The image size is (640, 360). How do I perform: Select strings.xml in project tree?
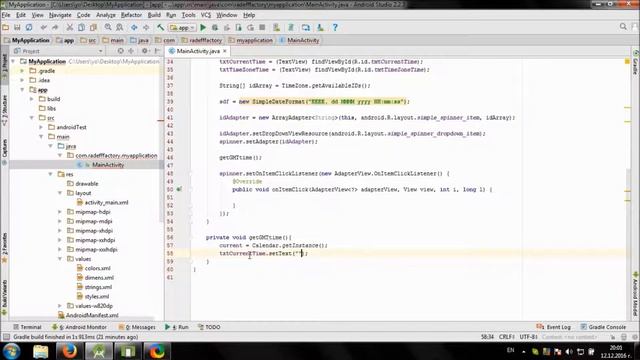pos(98,287)
